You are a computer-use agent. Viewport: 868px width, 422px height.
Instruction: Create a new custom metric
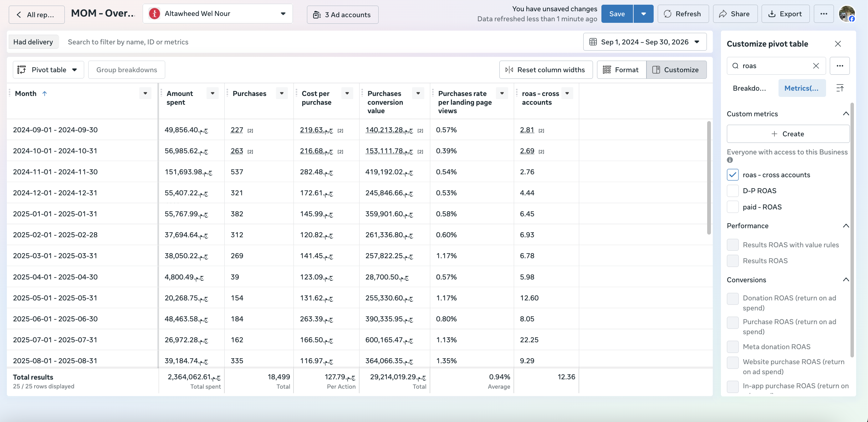pyautogui.click(x=788, y=134)
